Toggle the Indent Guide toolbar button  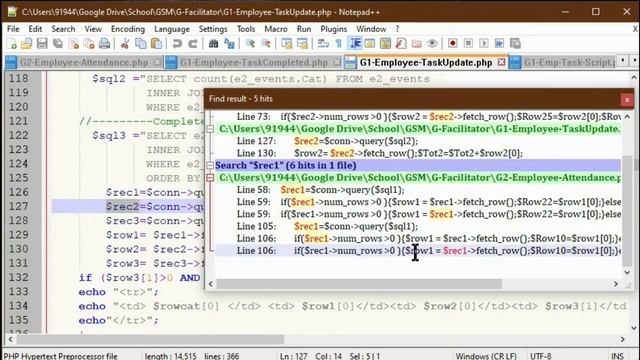355,44
